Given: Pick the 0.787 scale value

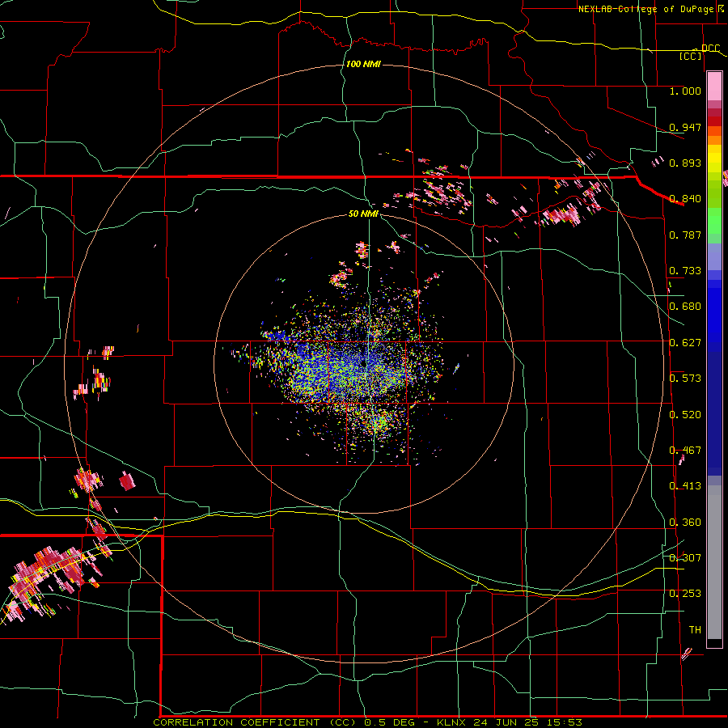Looking at the screenshot, I should pyautogui.click(x=685, y=235).
